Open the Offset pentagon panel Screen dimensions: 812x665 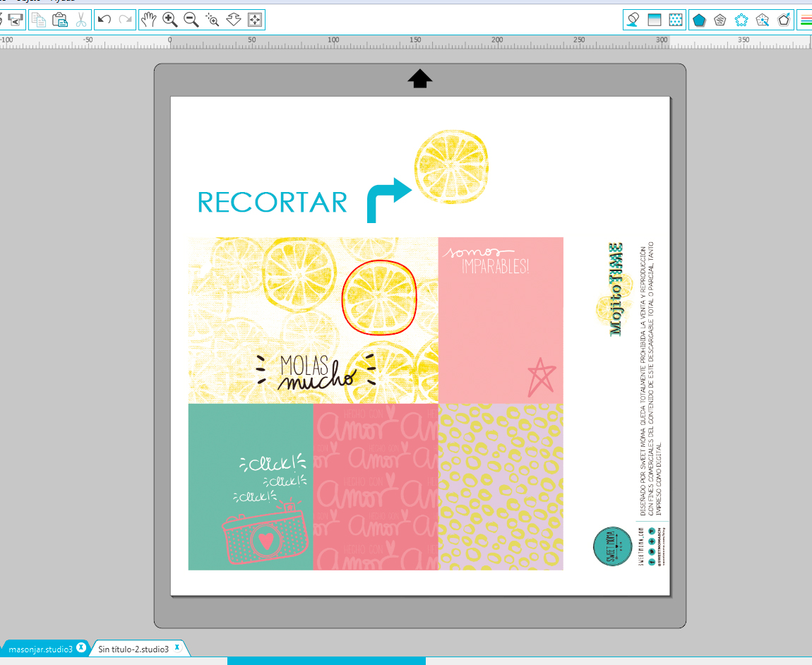pos(784,20)
